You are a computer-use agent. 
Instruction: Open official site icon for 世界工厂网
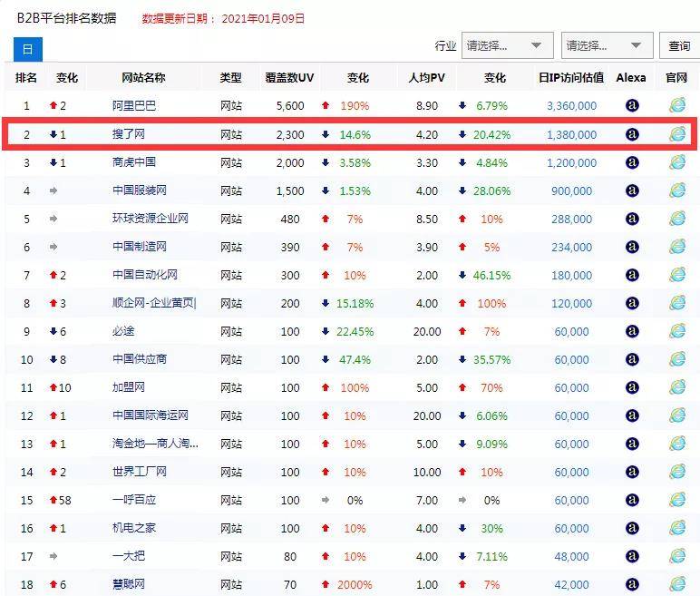click(677, 472)
